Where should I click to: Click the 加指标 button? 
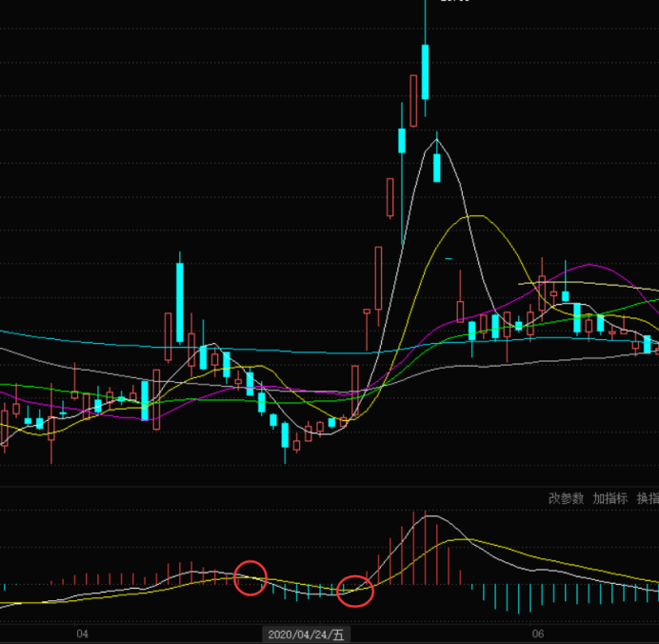610,498
